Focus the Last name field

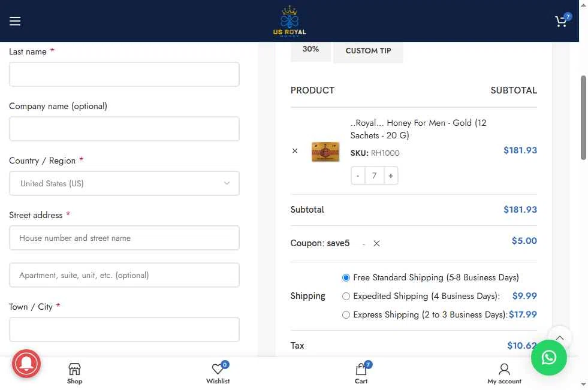coord(124,74)
